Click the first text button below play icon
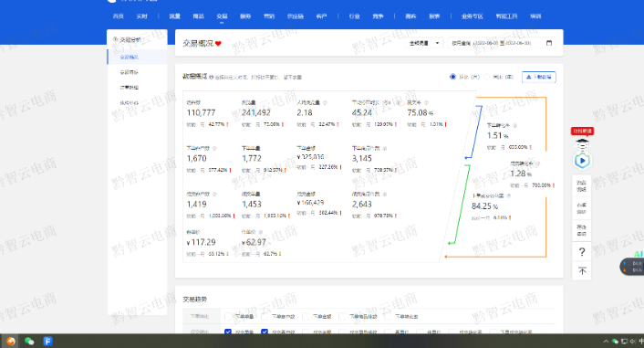 click(x=582, y=186)
